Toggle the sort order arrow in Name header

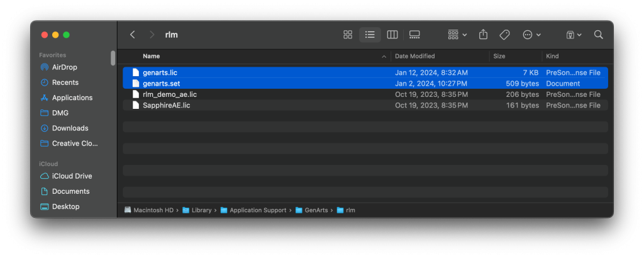(x=384, y=57)
